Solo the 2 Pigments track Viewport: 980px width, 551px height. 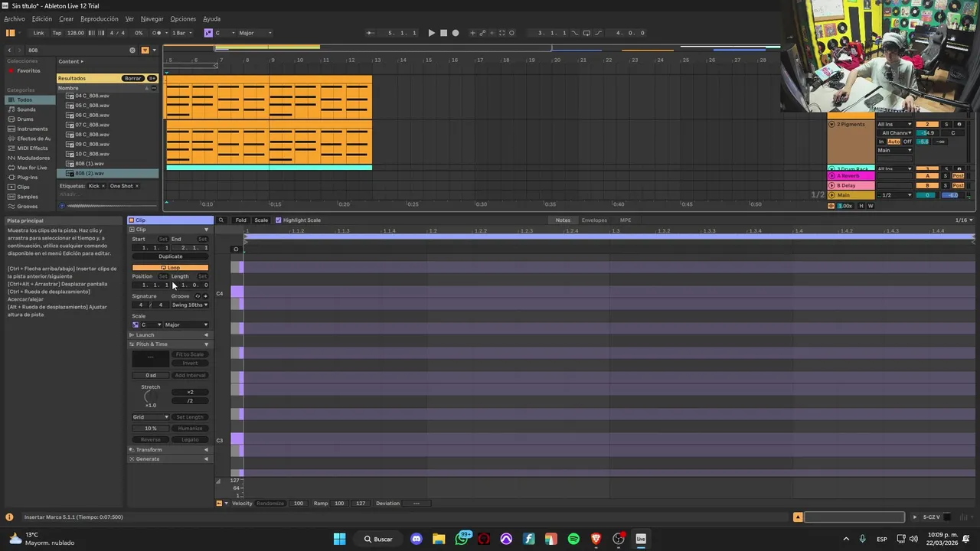(946, 124)
